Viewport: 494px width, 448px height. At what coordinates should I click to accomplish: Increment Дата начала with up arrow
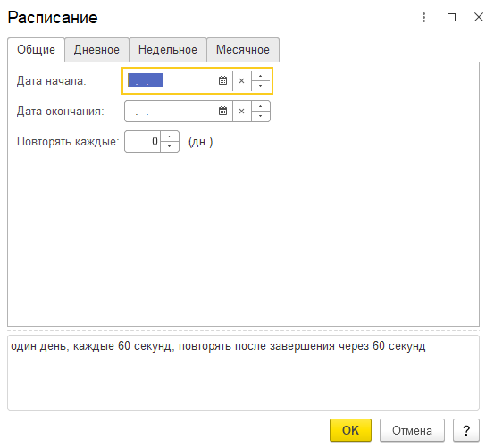[x=261, y=76]
